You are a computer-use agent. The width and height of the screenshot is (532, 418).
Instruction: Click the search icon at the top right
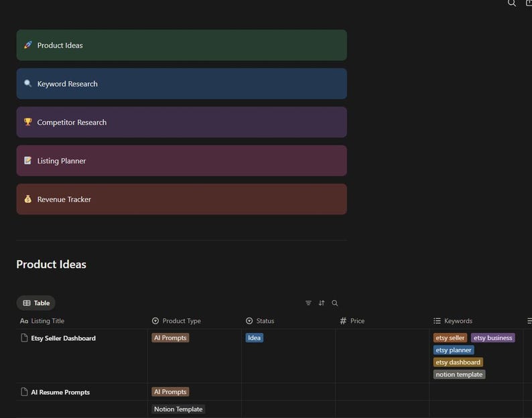(x=512, y=3)
